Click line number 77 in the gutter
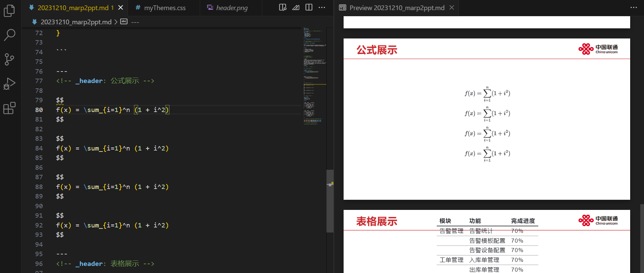 click(39, 81)
